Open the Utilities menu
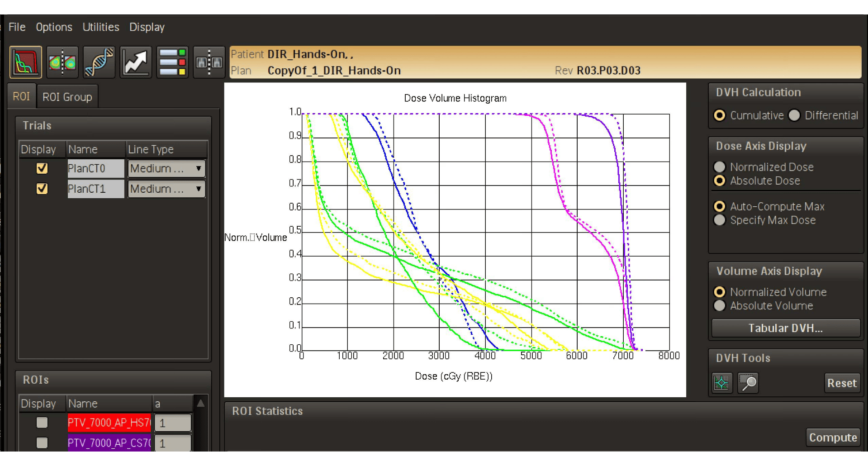Viewport: 868px width, 466px height. pos(101,27)
